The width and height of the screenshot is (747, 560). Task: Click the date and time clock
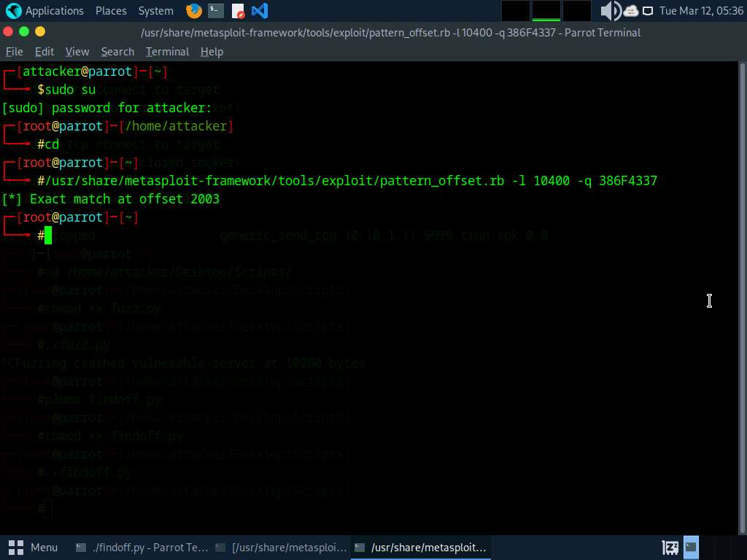point(700,11)
